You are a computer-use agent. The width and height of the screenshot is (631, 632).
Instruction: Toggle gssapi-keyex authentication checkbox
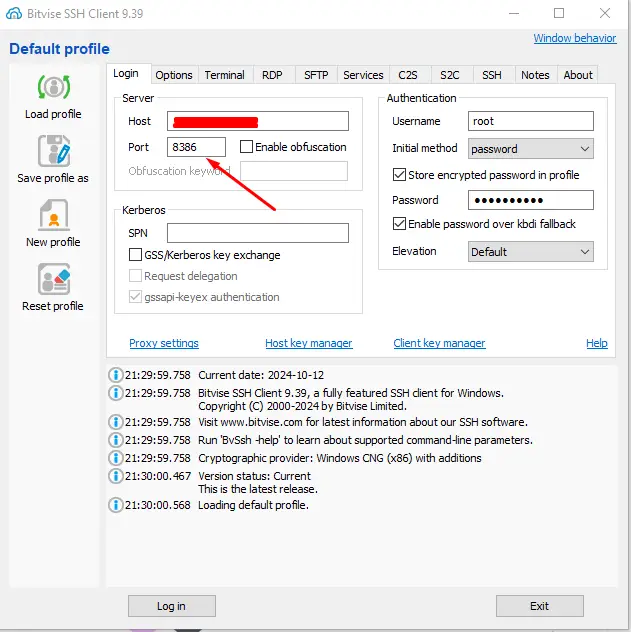pos(135,297)
